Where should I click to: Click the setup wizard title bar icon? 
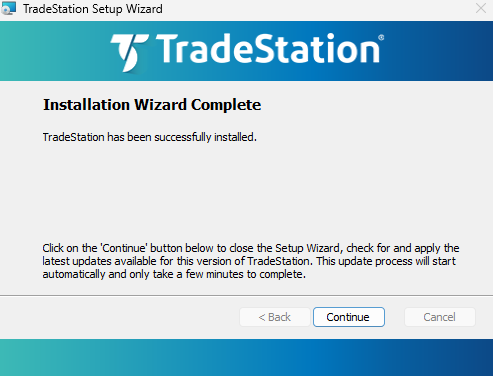(x=9, y=8)
